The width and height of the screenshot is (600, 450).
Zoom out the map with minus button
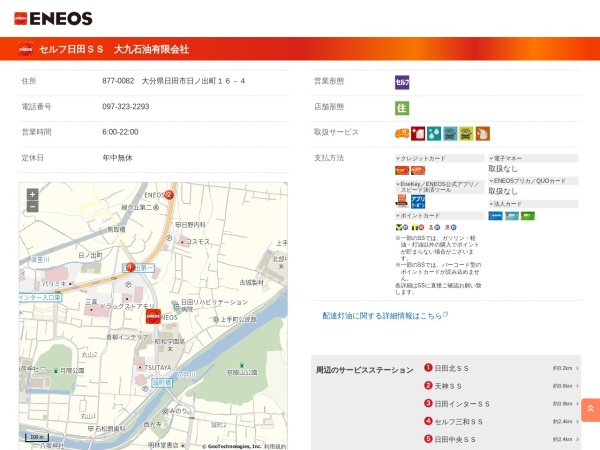point(33,207)
